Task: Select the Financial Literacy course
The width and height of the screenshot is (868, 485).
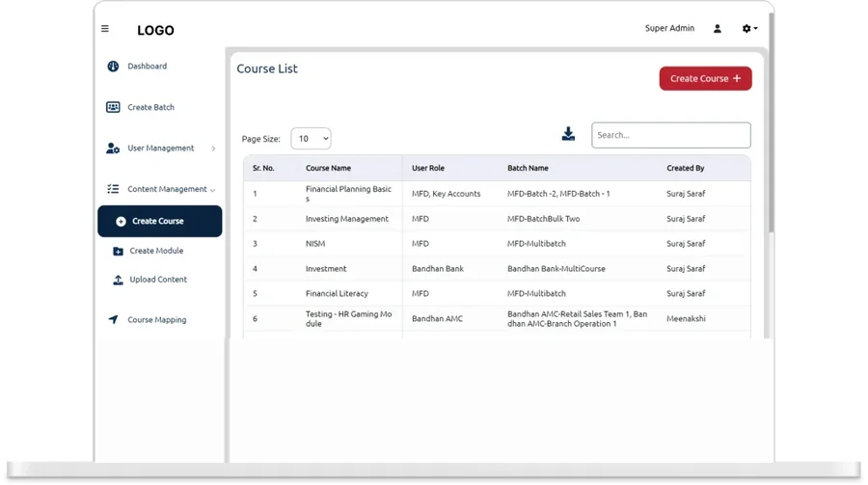Action: click(337, 294)
